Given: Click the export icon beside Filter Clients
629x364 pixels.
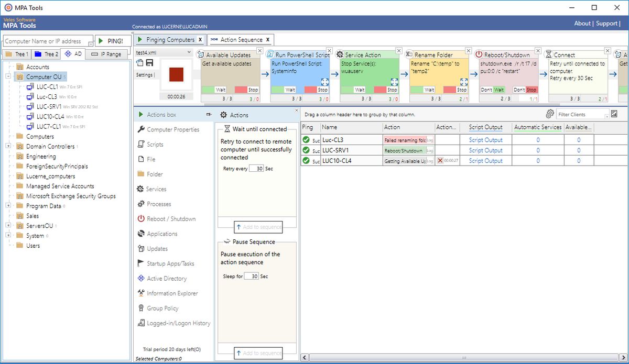Looking at the screenshot, I should [x=614, y=114].
